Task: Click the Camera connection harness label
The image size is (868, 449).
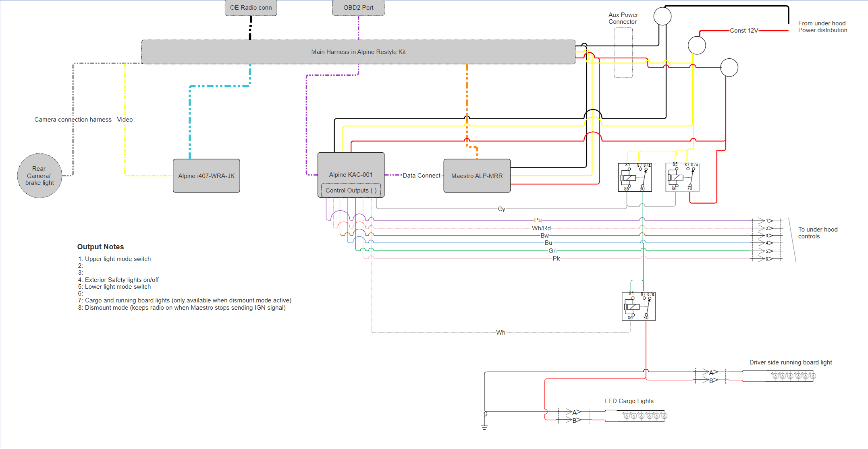Action: (73, 120)
